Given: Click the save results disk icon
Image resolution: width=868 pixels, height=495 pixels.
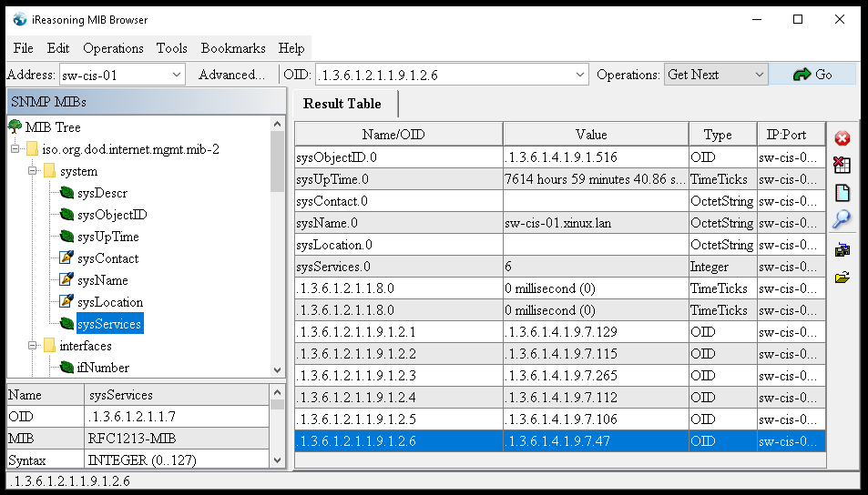Looking at the screenshot, I should (842, 250).
